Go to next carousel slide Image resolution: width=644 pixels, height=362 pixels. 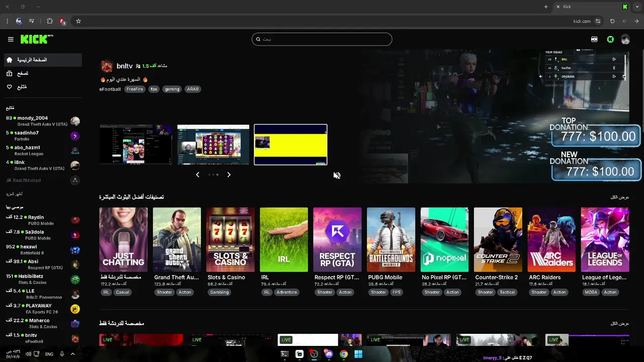pyautogui.click(x=229, y=174)
